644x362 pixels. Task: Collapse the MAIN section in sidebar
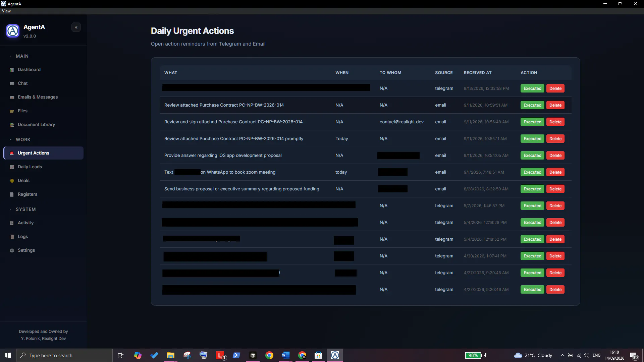[19, 56]
